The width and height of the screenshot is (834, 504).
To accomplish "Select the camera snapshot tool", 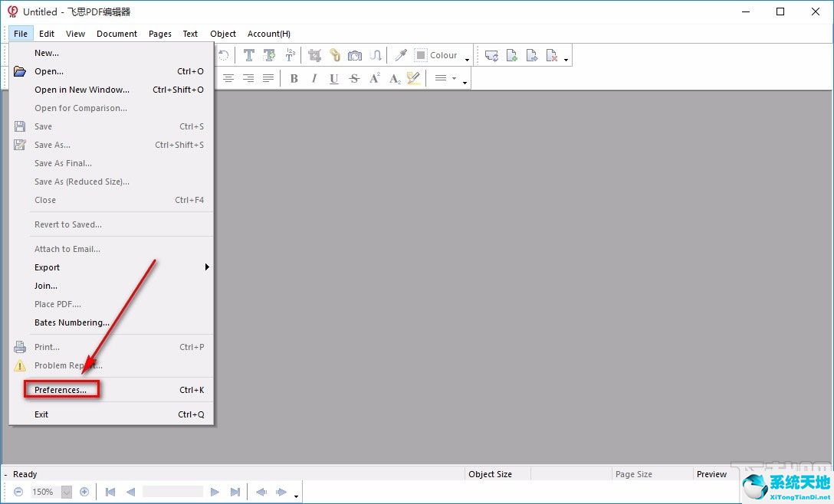I will pyautogui.click(x=354, y=55).
